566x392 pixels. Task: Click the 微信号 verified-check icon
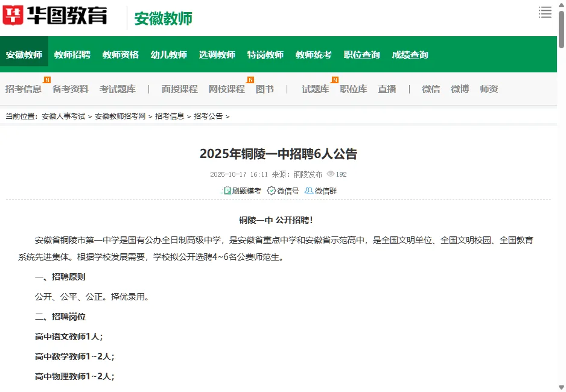click(271, 190)
